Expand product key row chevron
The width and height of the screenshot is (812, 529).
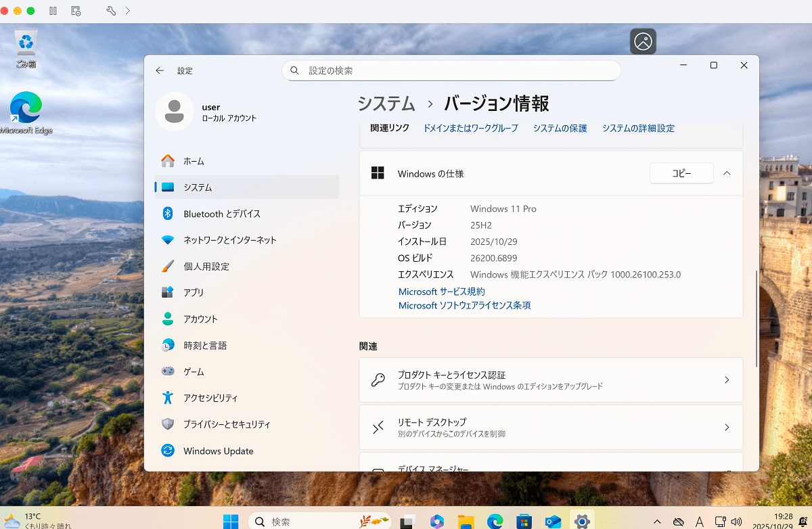pos(727,380)
